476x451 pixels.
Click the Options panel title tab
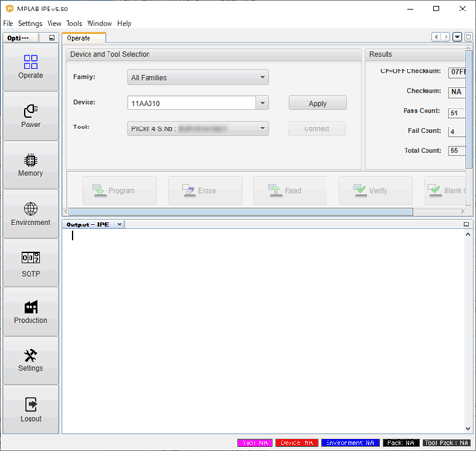click(21, 38)
